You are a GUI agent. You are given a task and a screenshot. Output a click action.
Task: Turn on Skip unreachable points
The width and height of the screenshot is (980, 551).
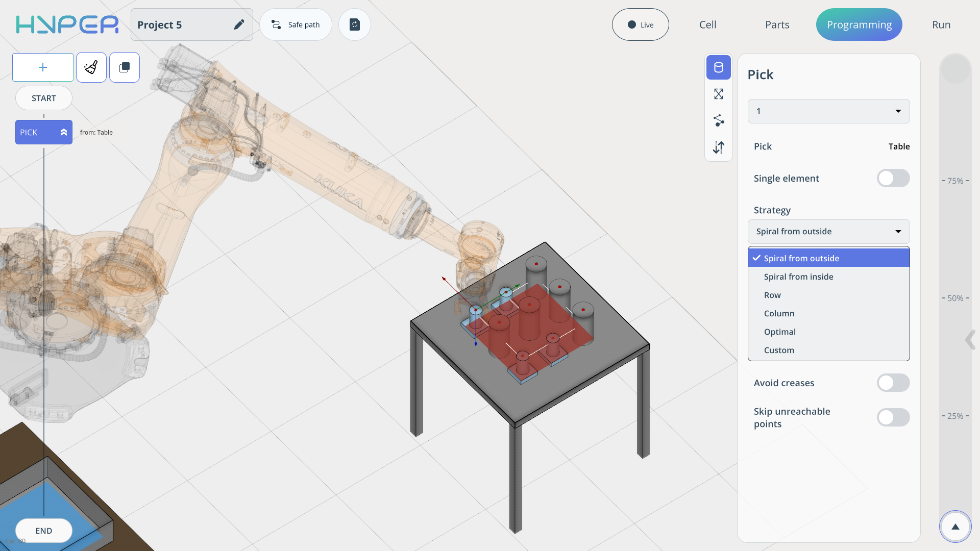point(893,417)
